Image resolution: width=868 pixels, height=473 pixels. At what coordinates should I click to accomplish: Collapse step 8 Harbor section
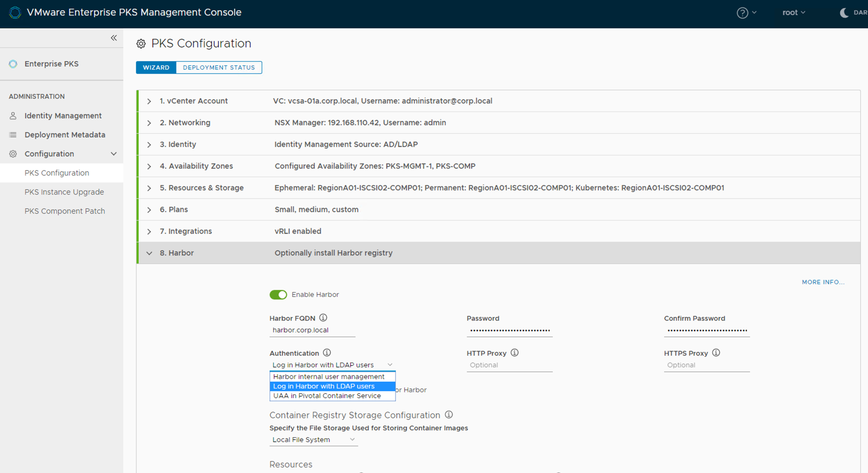click(x=149, y=253)
